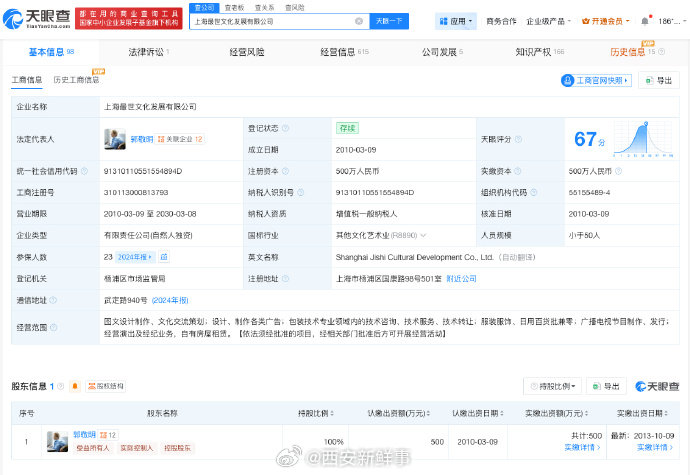Click the help icon beside 历史信息 tab
The width and height of the screenshot is (690, 475).
pos(661,52)
